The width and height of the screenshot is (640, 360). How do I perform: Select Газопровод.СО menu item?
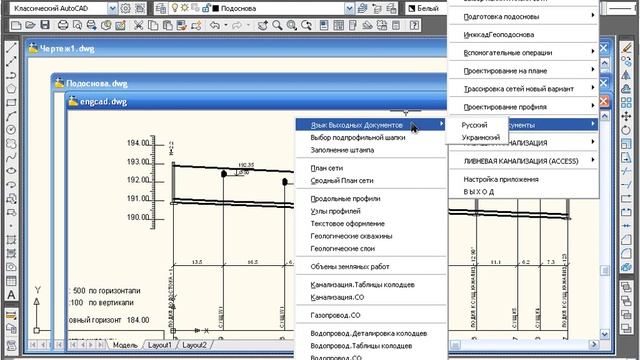click(x=371, y=315)
